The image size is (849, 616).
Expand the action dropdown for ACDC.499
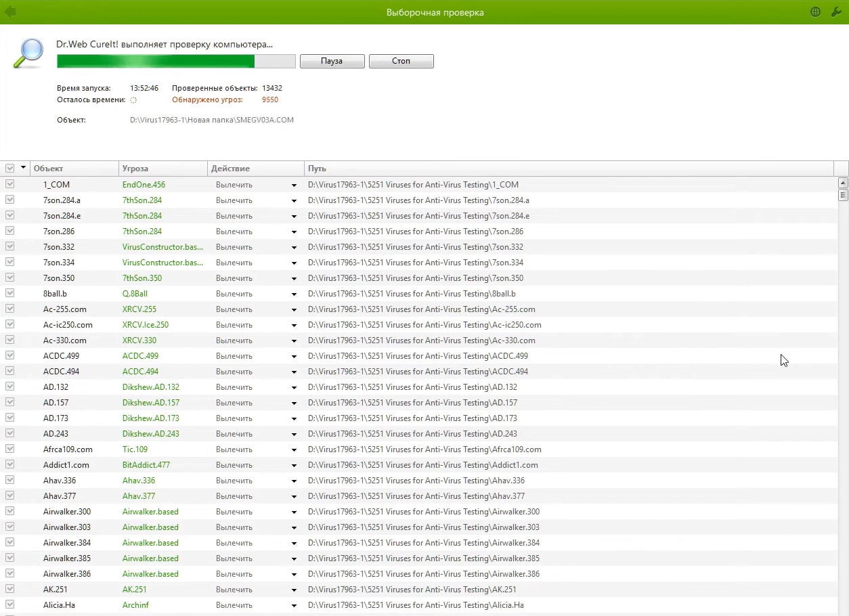pos(294,357)
